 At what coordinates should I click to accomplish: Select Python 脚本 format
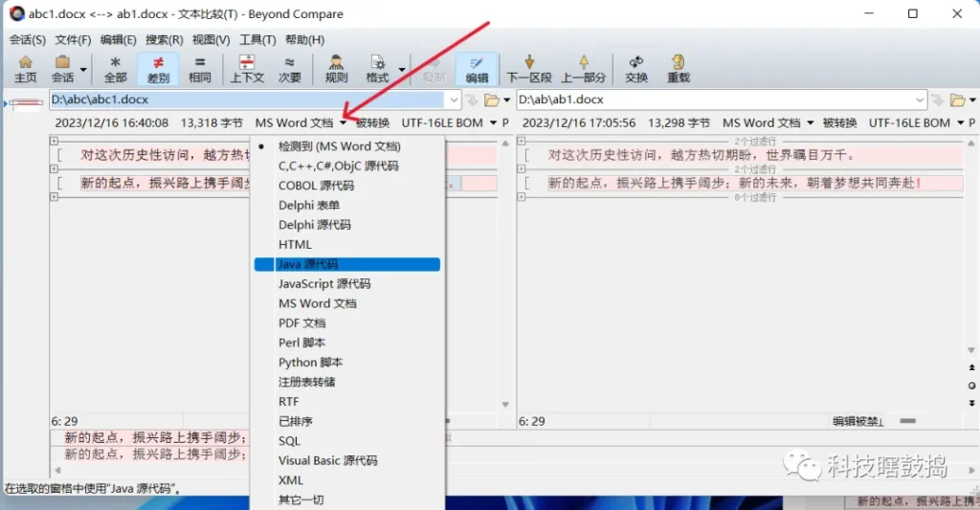coord(347,363)
